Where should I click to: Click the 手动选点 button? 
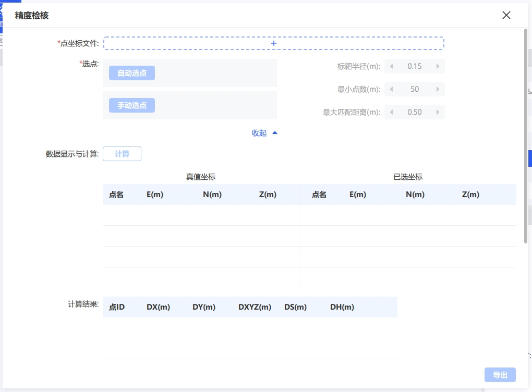pyautogui.click(x=131, y=105)
